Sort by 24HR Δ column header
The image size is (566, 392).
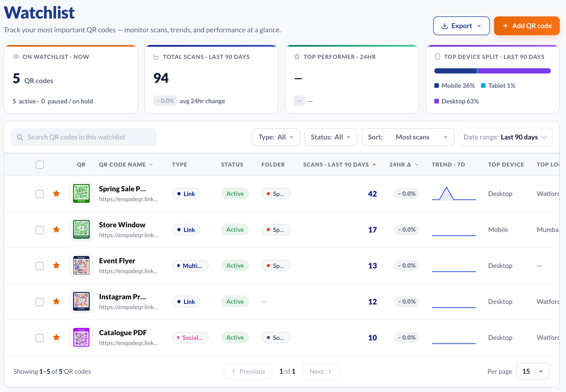click(404, 164)
